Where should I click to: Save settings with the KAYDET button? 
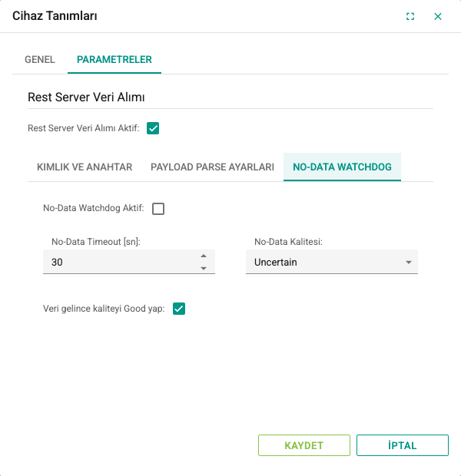(x=304, y=445)
